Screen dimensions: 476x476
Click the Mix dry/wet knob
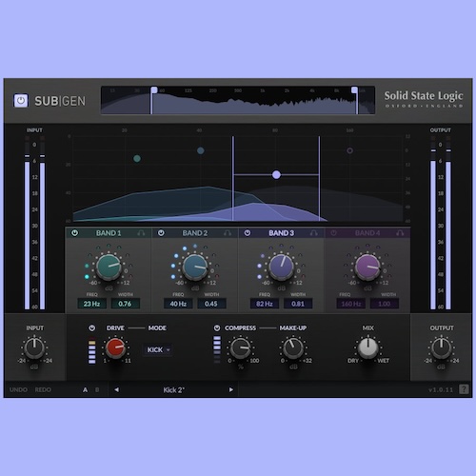367,347
